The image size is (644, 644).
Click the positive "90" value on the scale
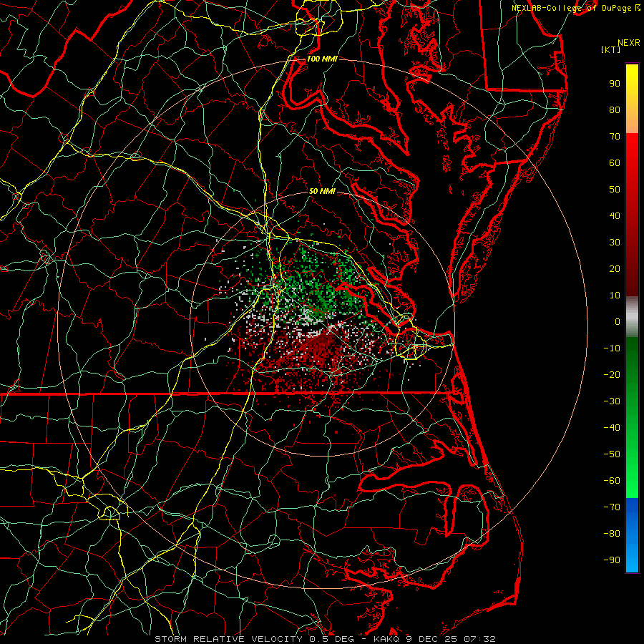pyautogui.click(x=615, y=84)
